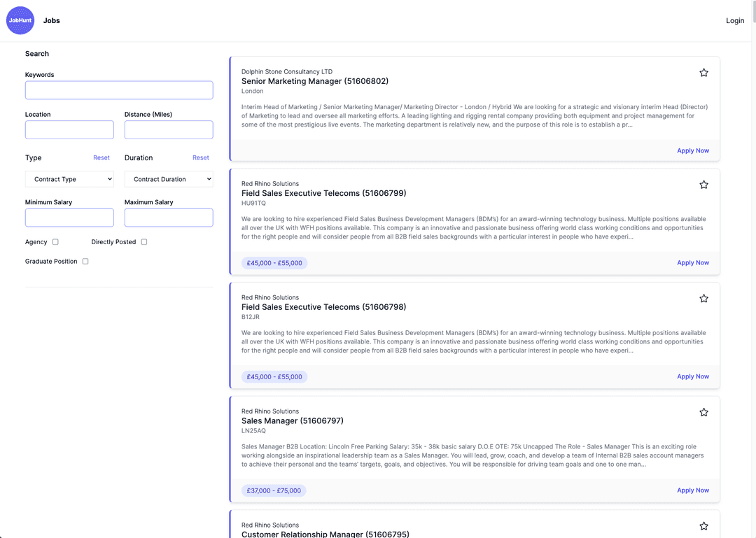Enable the Directly Posted checkbox
Viewport: 756px width, 538px height.
coord(144,242)
